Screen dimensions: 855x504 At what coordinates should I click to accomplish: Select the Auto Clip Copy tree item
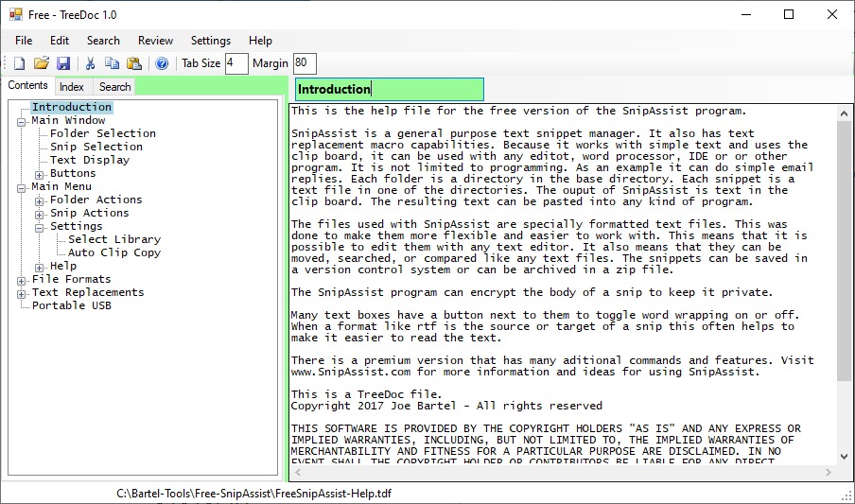pos(114,252)
